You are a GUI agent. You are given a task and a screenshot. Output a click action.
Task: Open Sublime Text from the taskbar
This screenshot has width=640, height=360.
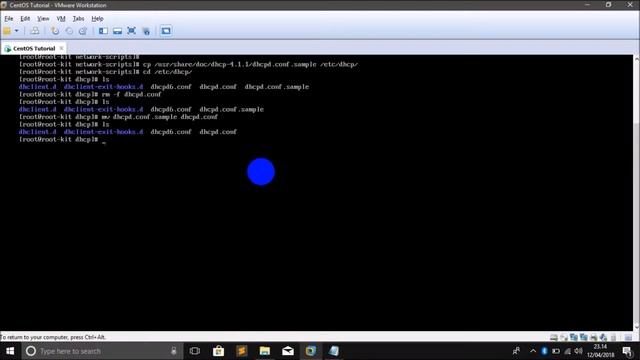[242, 351]
